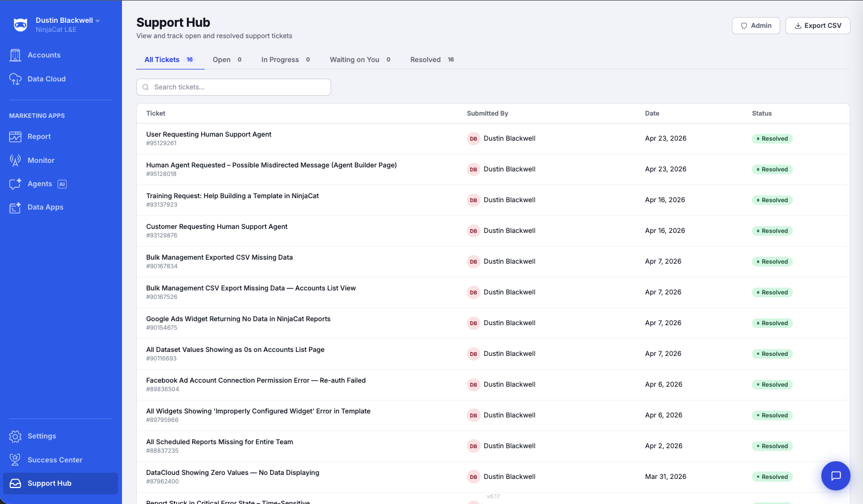Click the Apr 2, 2026 date cell
Viewport: 863px width, 504px height.
[663, 446]
